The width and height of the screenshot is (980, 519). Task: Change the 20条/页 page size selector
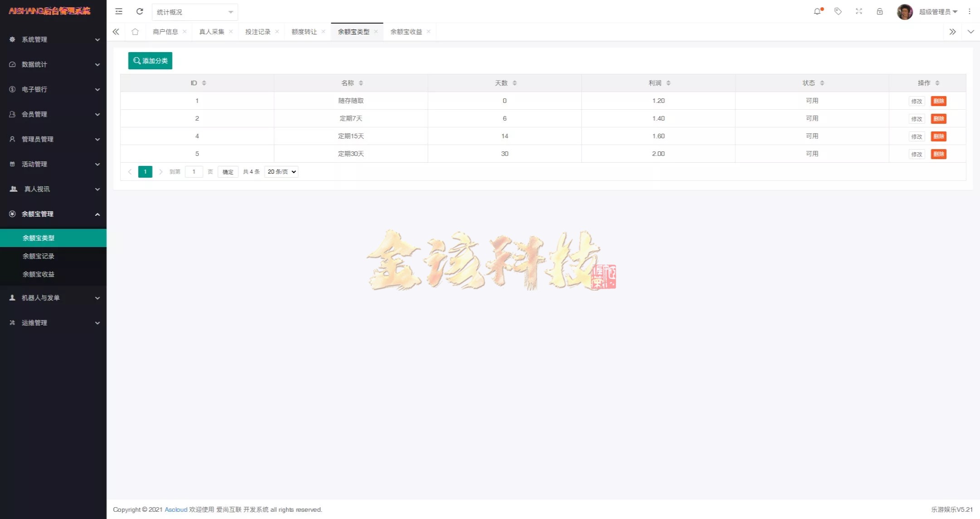[281, 171]
